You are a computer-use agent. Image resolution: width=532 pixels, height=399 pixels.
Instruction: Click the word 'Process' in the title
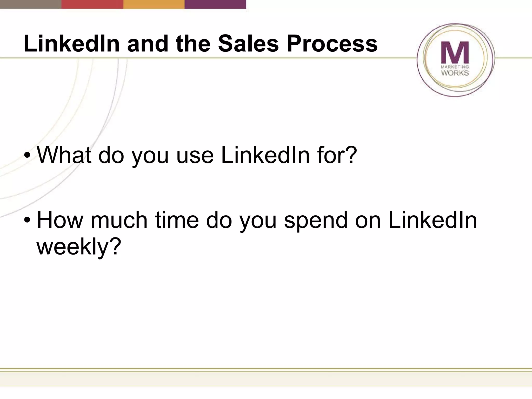[332, 43]
